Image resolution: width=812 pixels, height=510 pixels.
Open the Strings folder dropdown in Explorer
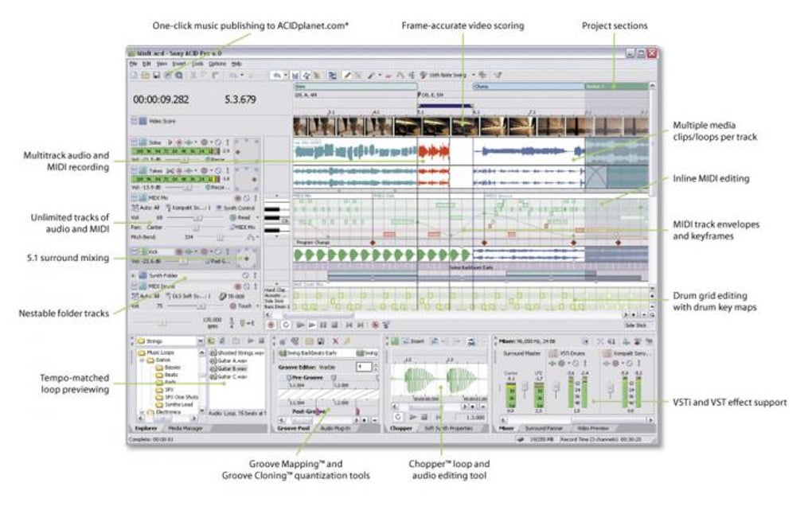(x=201, y=341)
